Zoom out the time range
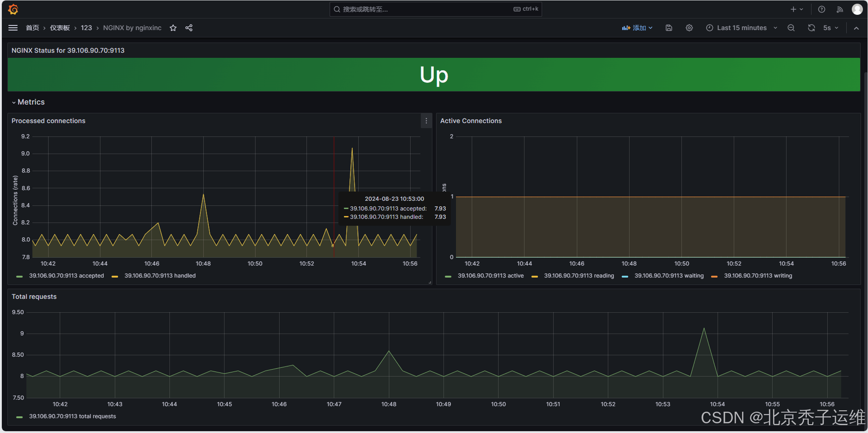 coord(791,28)
